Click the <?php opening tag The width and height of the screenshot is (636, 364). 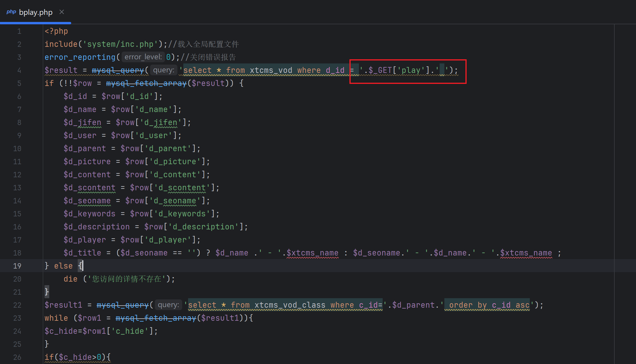coord(56,31)
